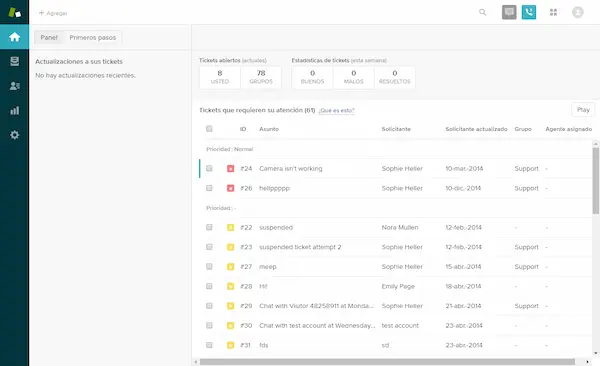Screen dimensions: 600x366
Task: Open the Admin gear icon
Action: coord(14,135)
